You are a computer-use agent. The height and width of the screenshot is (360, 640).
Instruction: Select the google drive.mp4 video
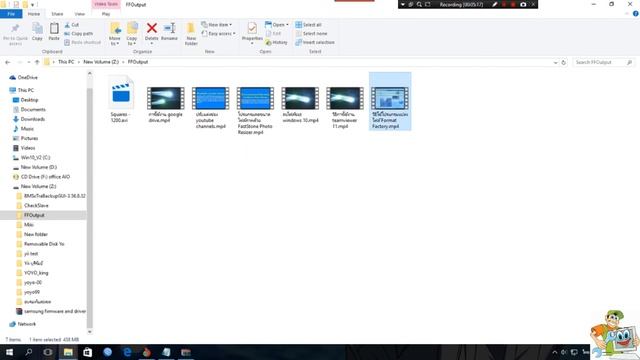coord(165,104)
